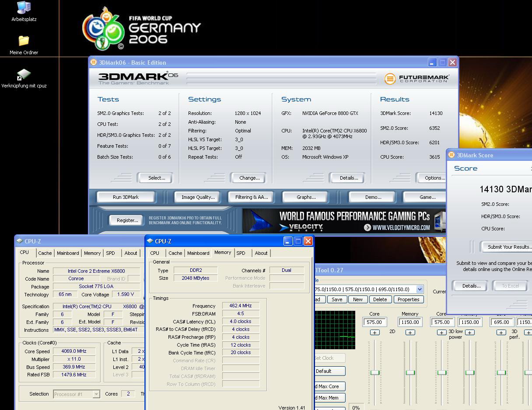Screen dimensions: 532x410
Task: Click the Frequency value 462.4 MHz
Action: 241,306
